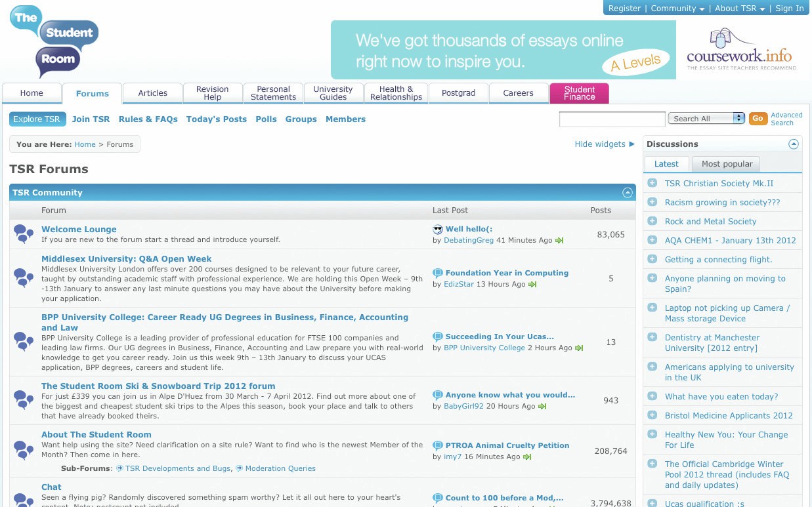This screenshot has height=507, width=812.
Task: Open the Chat forum title
Action: click(x=51, y=487)
